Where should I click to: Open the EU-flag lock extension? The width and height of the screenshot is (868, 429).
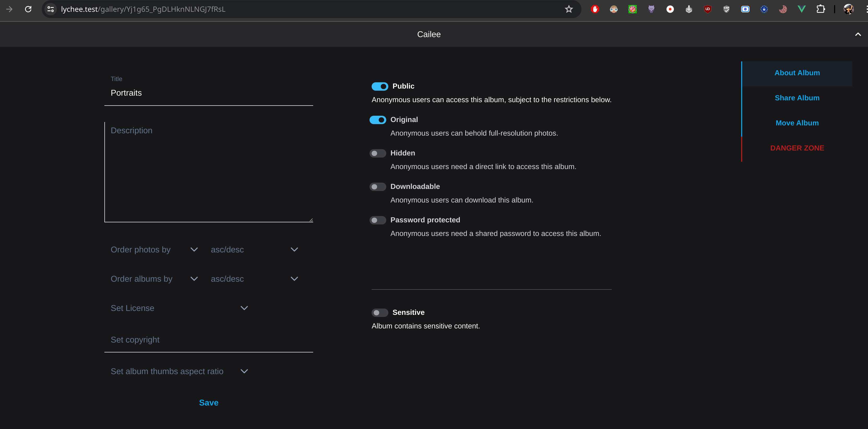point(764,9)
